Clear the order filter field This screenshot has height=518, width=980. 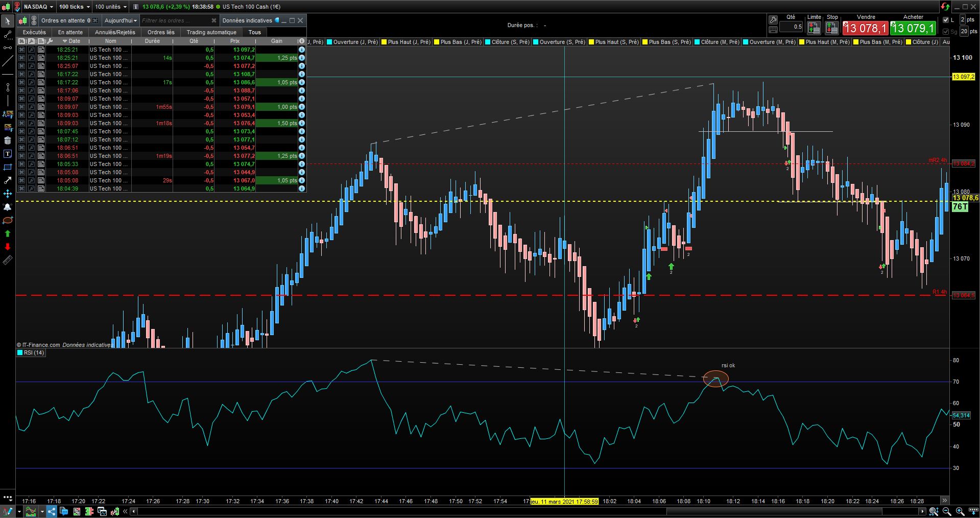click(214, 20)
